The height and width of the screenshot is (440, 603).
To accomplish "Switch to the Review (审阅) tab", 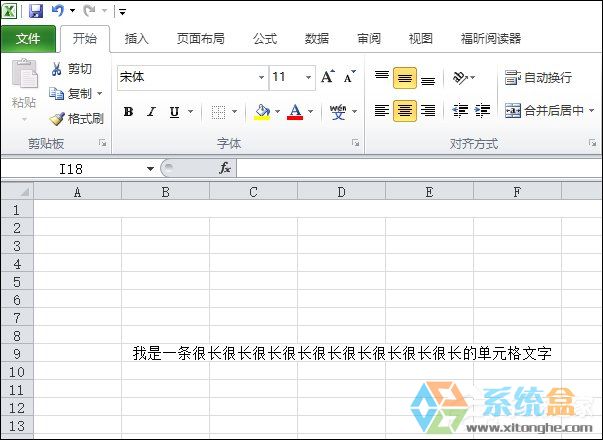I will 369,38.
